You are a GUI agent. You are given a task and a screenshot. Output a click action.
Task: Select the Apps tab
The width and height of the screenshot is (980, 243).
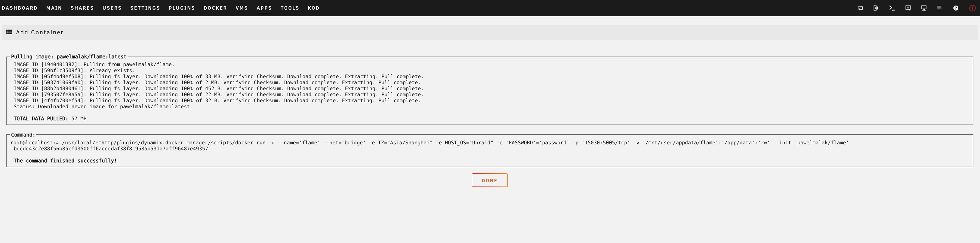pos(264,8)
